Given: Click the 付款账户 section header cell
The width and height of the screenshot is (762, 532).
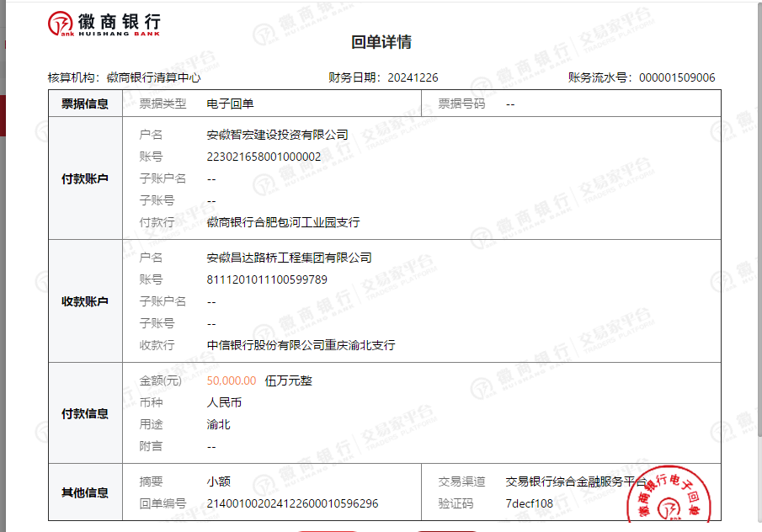Looking at the screenshot, I should tap(85, 178).
